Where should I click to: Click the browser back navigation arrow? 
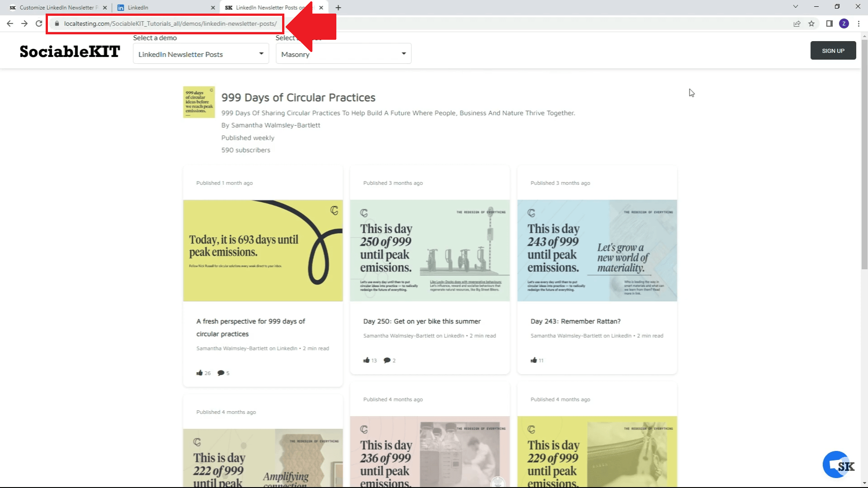click(9, 23)
